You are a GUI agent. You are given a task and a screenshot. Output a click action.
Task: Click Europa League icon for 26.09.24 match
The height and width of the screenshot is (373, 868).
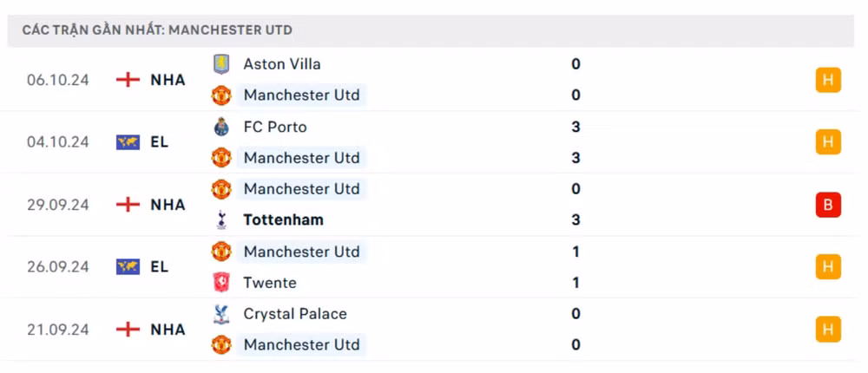pos(128,267)
